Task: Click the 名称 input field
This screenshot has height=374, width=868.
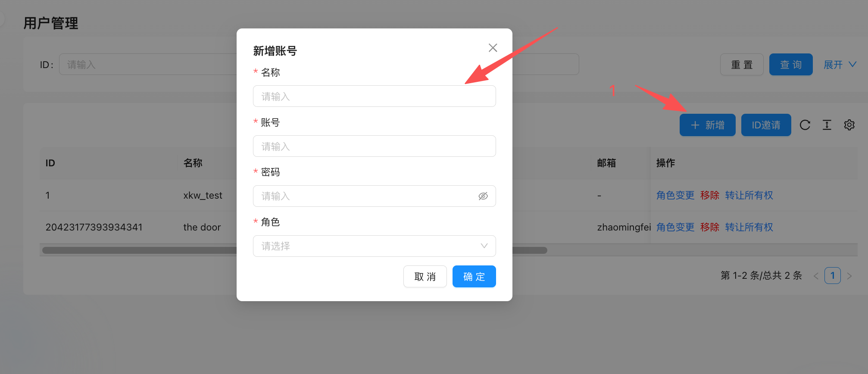Action: (374, 96)
